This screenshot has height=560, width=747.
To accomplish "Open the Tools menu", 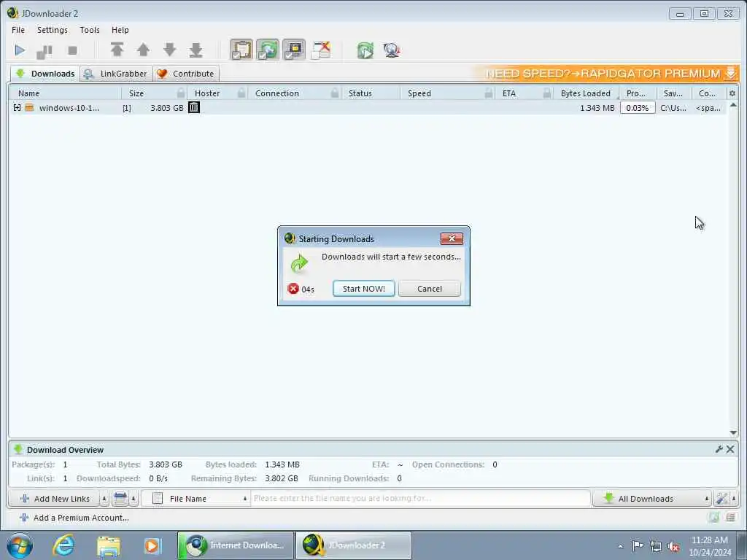I will pyautogui.click(x=90, y=29).
